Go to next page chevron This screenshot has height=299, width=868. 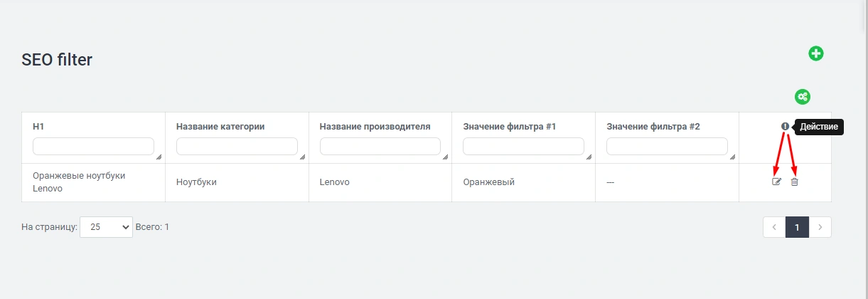(820, 227)
